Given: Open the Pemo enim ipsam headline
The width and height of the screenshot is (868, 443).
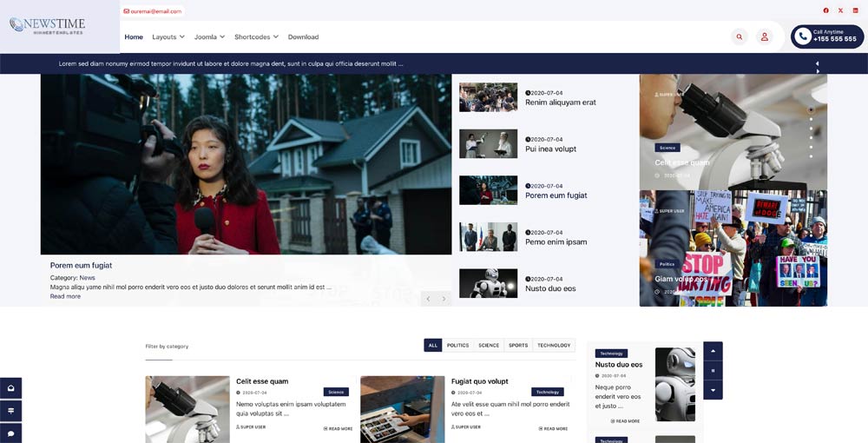Looking at the screenshot, I should 556,242.
